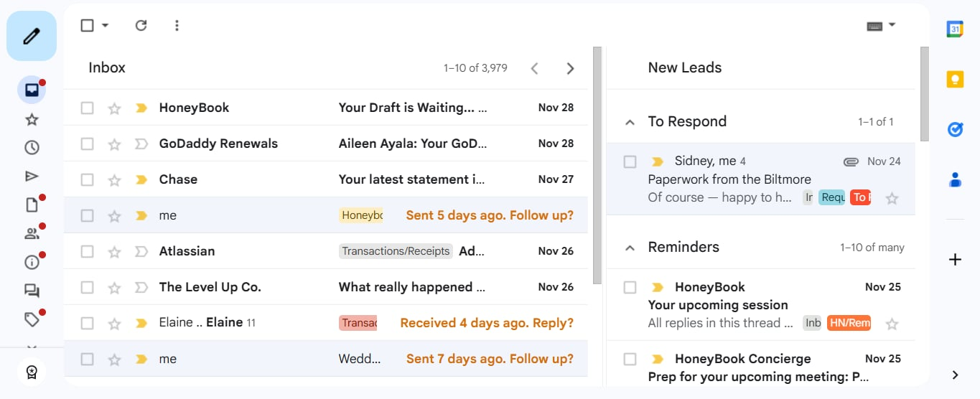Open the More options three-dot menu
980x399 pixels.
177,26
